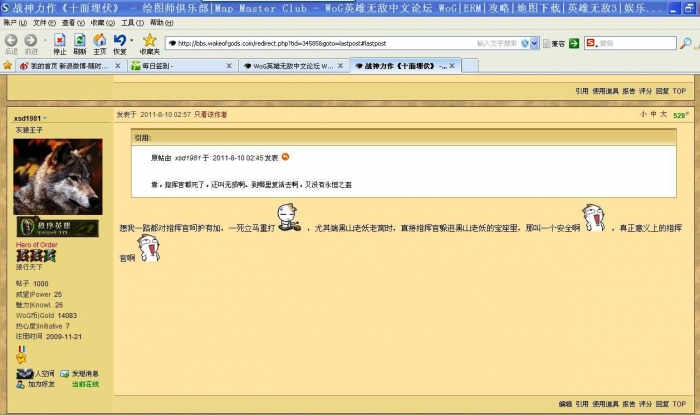Screen dimensions: 700x416
Task: Click bottom 编辑 edit post link
Action: click(565, 404)
